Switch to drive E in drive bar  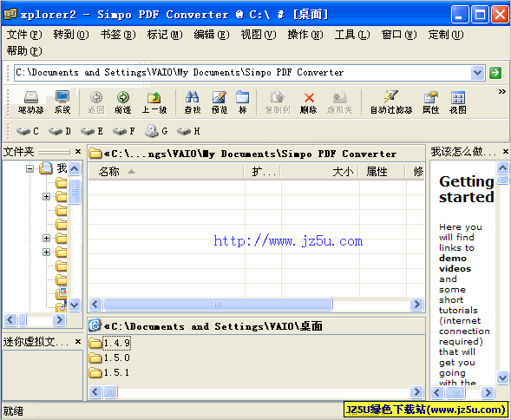click(92, 131)
